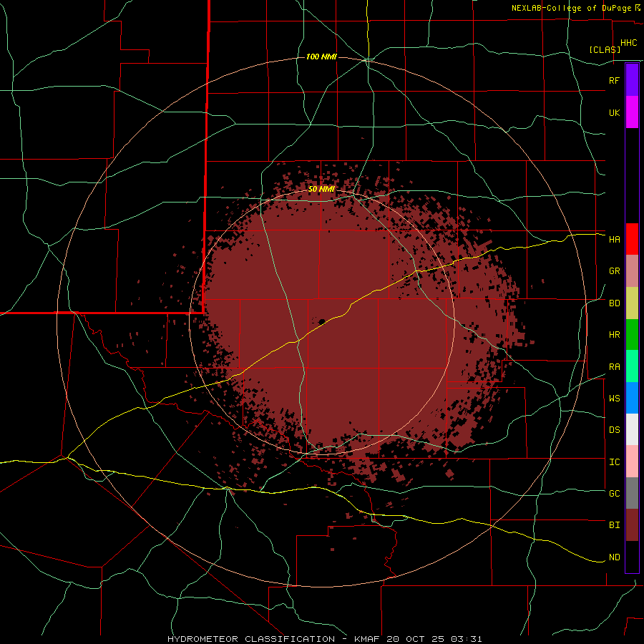Screen dimensions: 644x644
Task: Click the "DS" legend label
Action: (x=614, y=430)
